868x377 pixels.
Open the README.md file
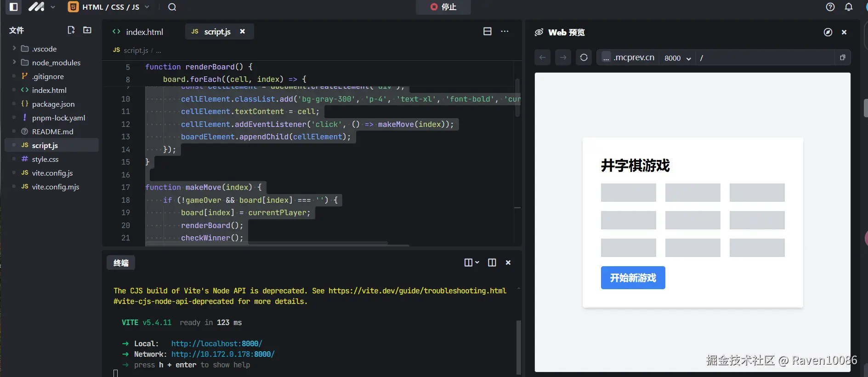(51, 131)
